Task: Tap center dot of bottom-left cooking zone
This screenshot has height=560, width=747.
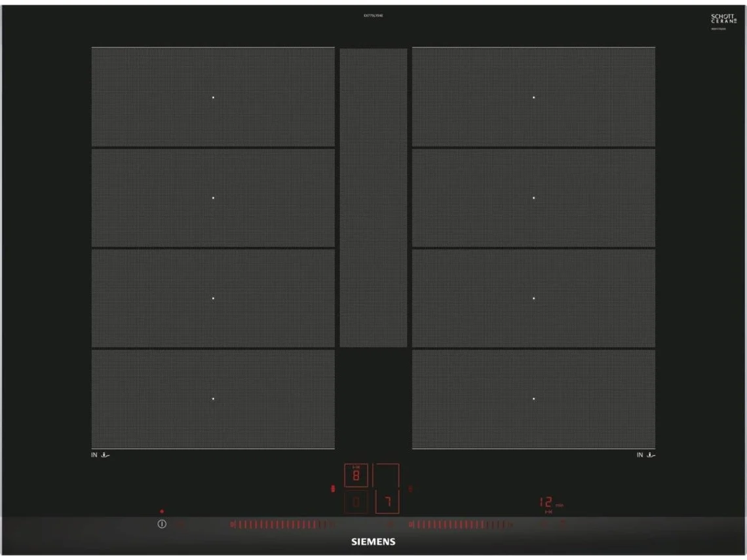Action: point(213,399)
